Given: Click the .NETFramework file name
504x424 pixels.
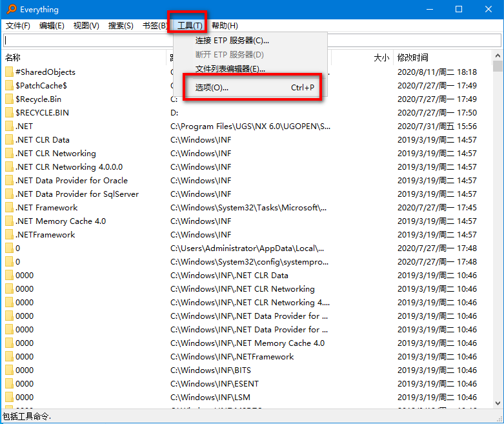Looking at the screenshot, I should [x=45, y=235].
